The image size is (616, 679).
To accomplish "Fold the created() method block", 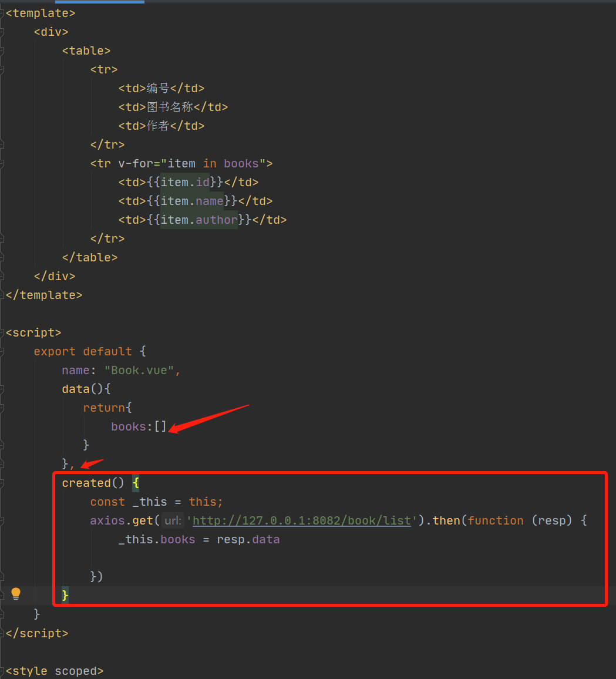I will point(2,483).
